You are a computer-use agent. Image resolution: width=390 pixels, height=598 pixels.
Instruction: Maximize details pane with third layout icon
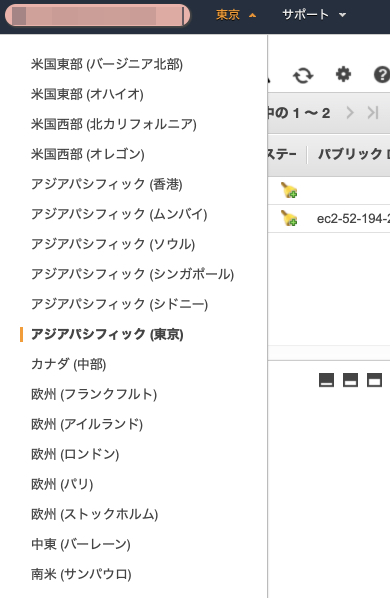pyautogui.click(x=374, y=380)
